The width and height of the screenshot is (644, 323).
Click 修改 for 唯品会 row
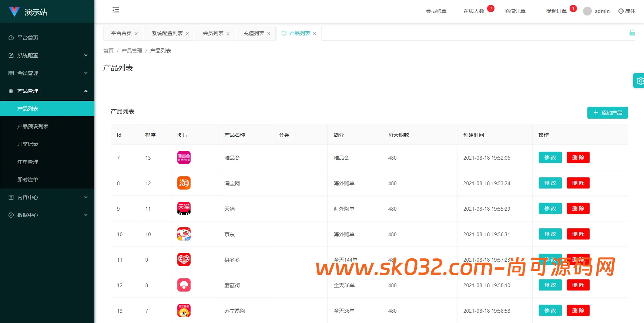550,157
